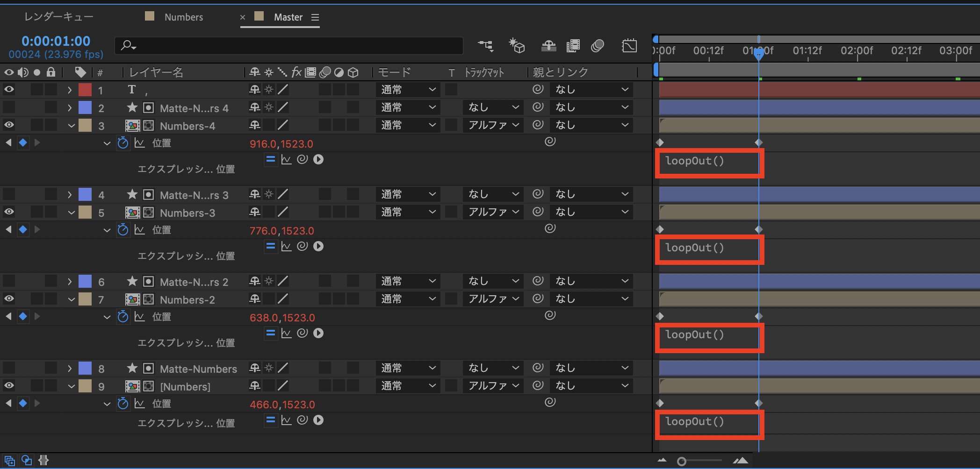This screenshot has width=980, height=469.
Task: Toggle hide shy layers icon
Action: click(548, 45)
